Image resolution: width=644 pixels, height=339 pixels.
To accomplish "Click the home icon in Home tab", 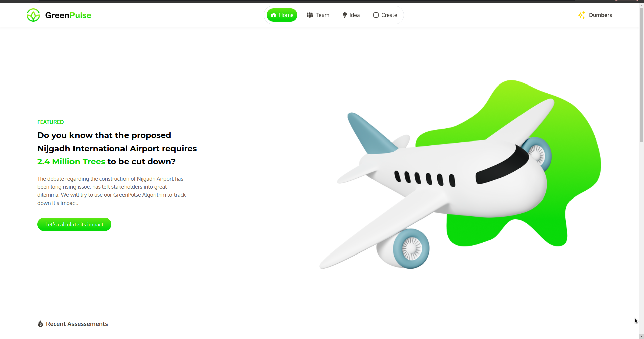I will (x=274, y=15).
